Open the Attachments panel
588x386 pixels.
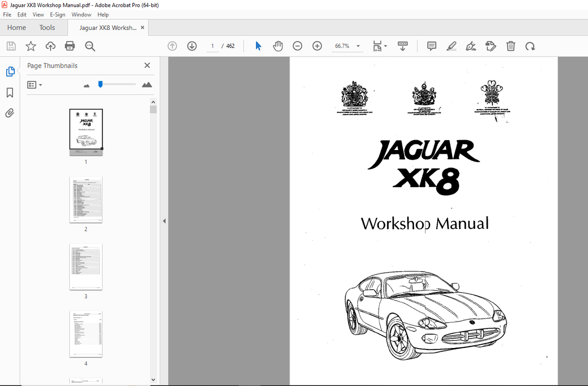[x=9, y=113]
